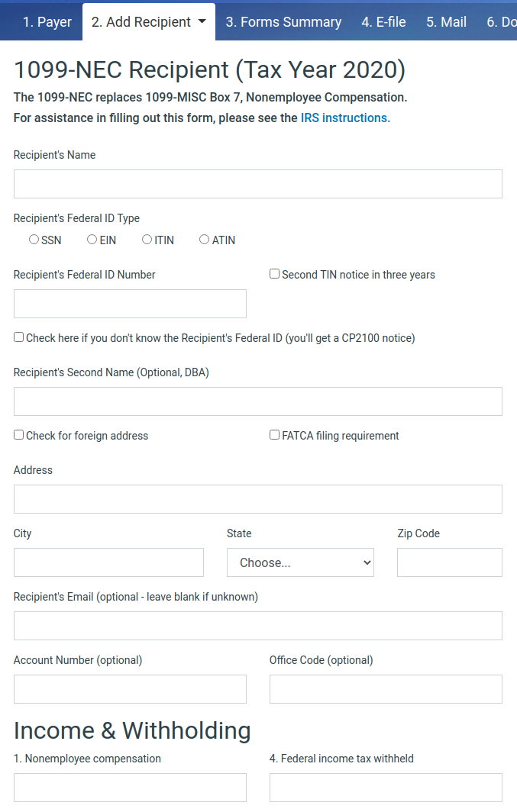
Task: Enable FATCA filing requirement
Action: [x=274, y=435]
